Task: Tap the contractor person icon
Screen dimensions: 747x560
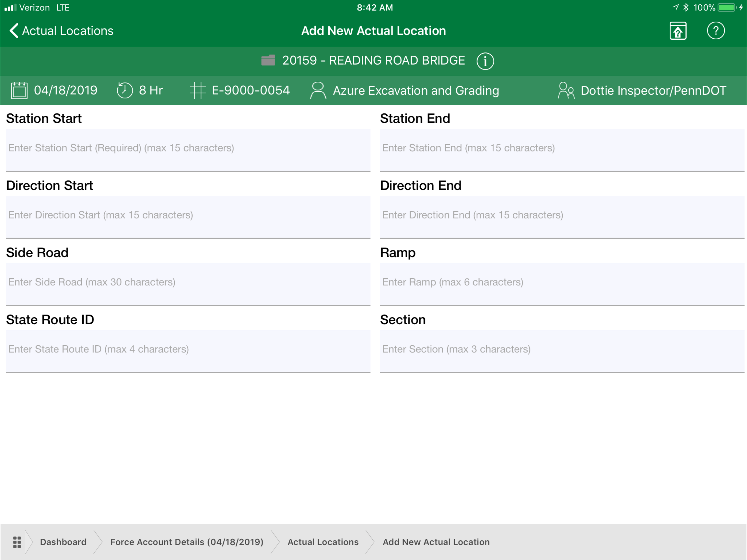Action: (318, 90)
